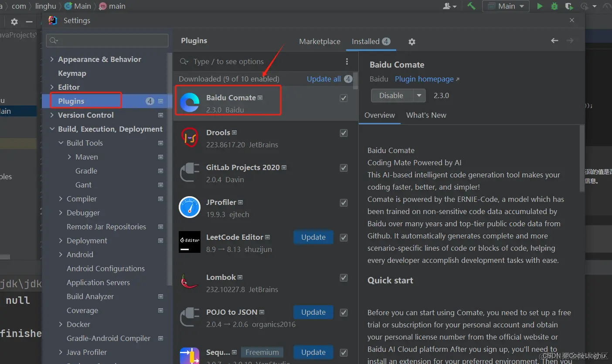Expand the Editor settings node
The image size is (612, 364).
click(52, 87)
